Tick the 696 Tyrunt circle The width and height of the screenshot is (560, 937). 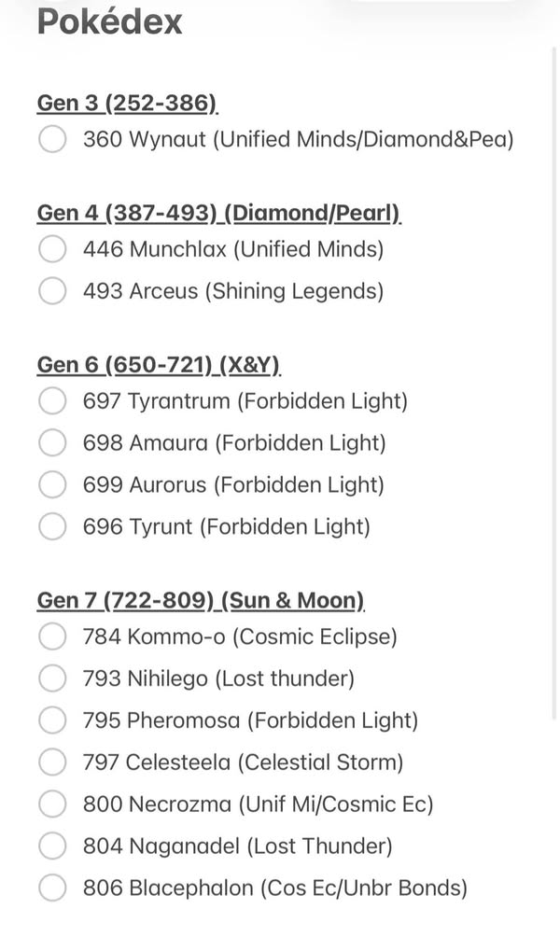coord(52,526)
